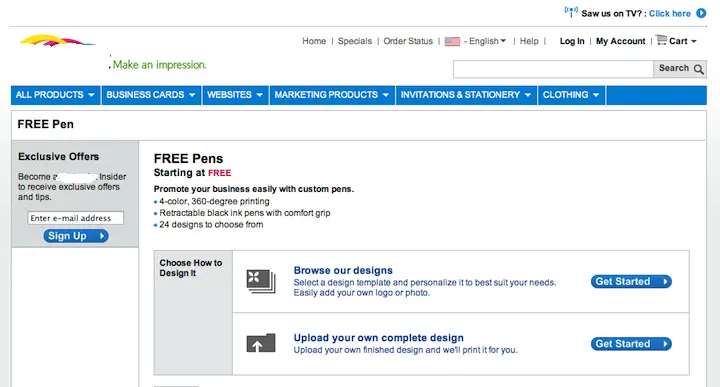Open Order Status page
Image resolution: width=720 pixels, height=387 pixels.
tap(408, 41)
